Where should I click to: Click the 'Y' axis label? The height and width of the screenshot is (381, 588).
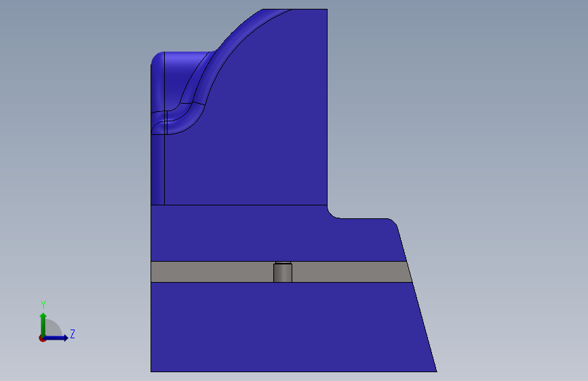(43, 305)
